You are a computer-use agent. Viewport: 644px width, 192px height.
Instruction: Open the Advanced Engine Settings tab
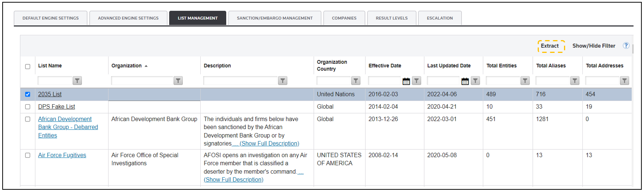tap(128, 18)
